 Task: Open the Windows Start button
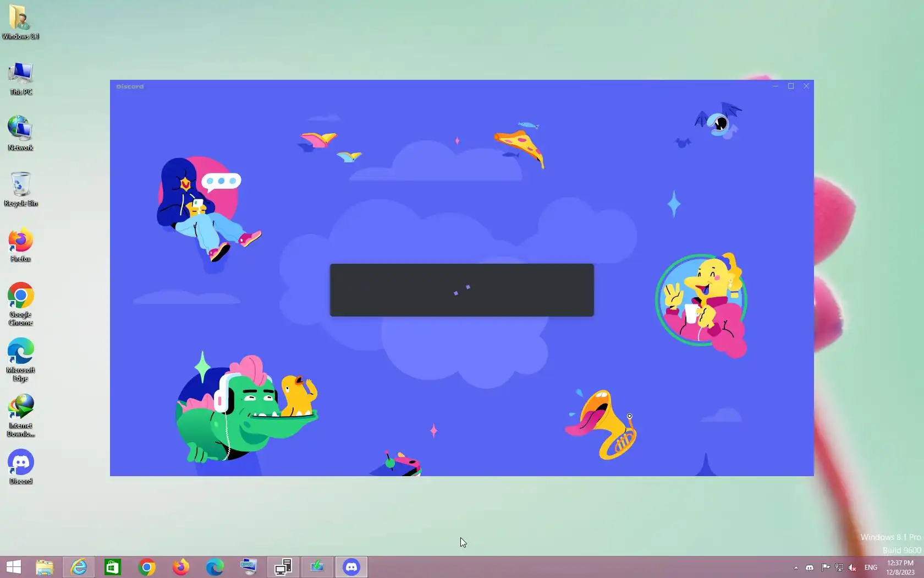pyautogui.click(x=14, y=567)
